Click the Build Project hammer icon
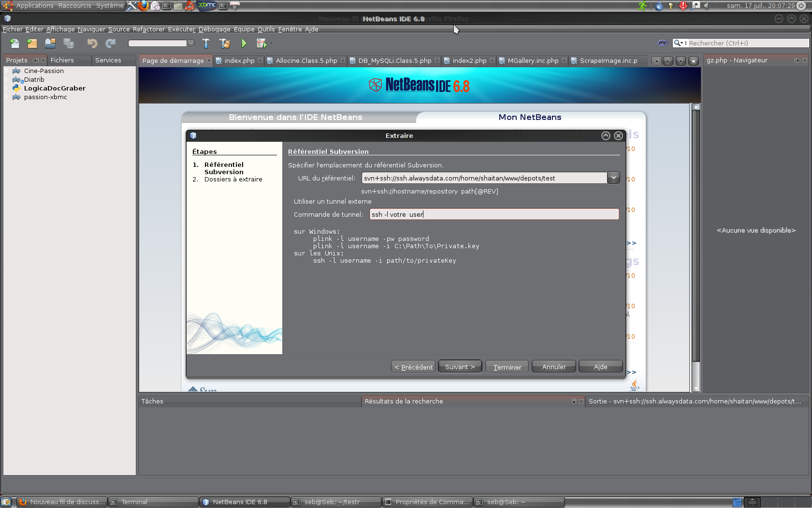This screenshot has height=508, width=812. point(206,44)
